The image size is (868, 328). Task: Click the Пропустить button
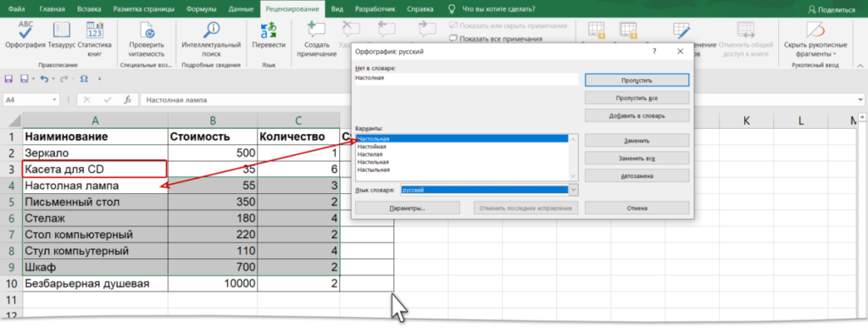(x=637, y=81)
